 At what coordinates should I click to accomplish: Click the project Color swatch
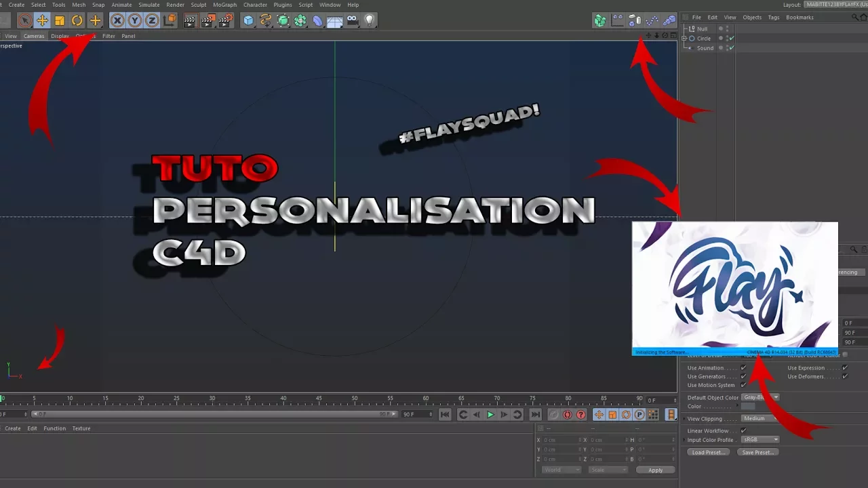[748, 407]
